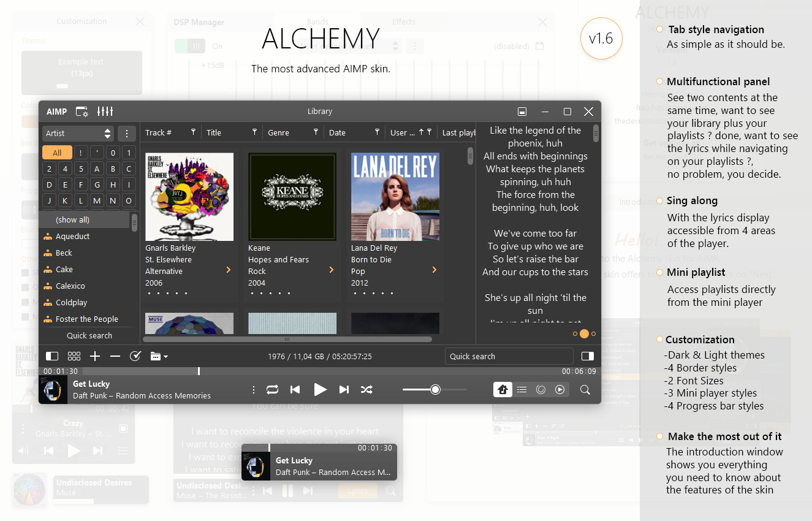Open the Artist grouping dropdown

78,133
